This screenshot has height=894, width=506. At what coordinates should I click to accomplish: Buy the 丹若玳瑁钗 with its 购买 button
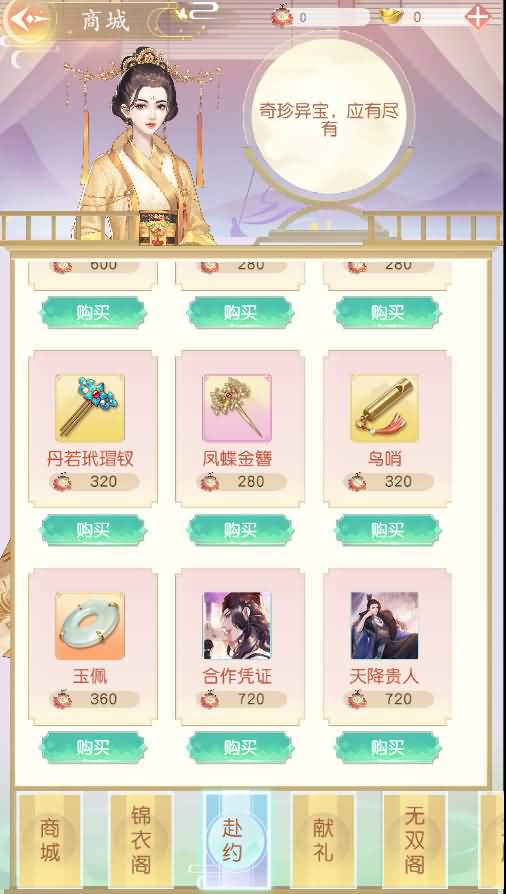point(93,530)
